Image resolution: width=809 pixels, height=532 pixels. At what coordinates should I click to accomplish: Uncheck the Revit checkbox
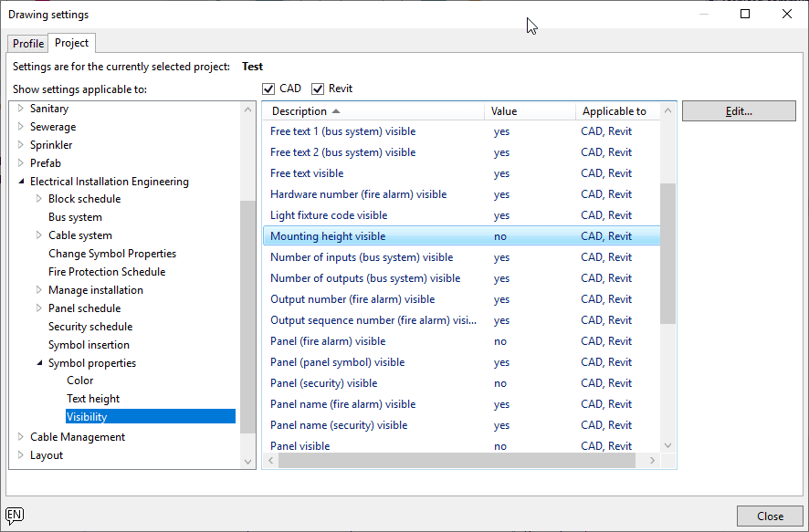tap(318, 89)
